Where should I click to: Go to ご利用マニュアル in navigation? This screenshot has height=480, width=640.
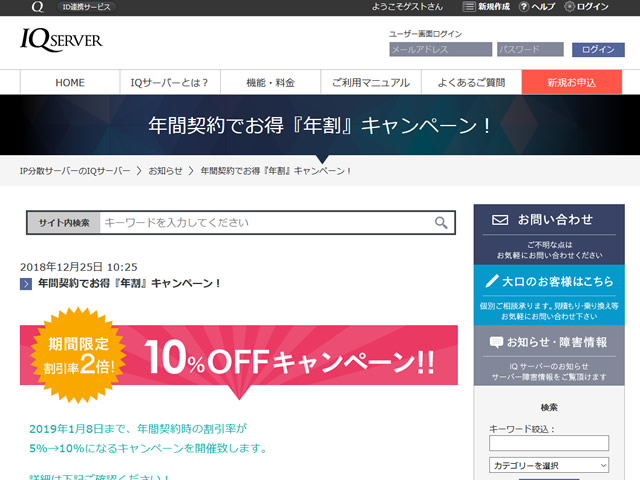coord(371,82)
